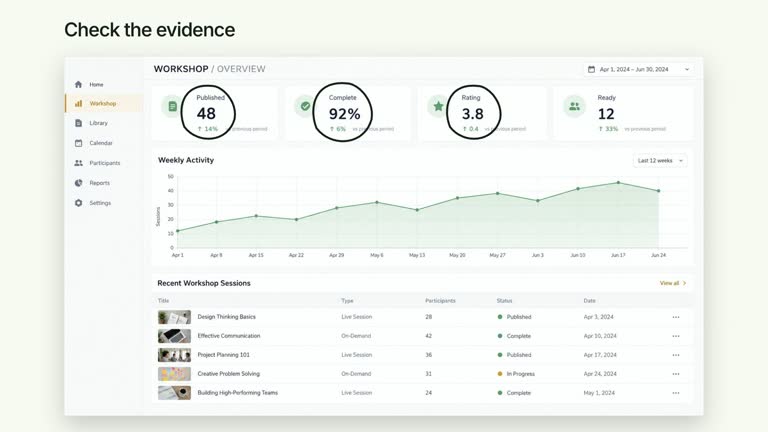Viewport: 768px width, 432px height.
Task: Click the Published card document icon
Action: 172,106
